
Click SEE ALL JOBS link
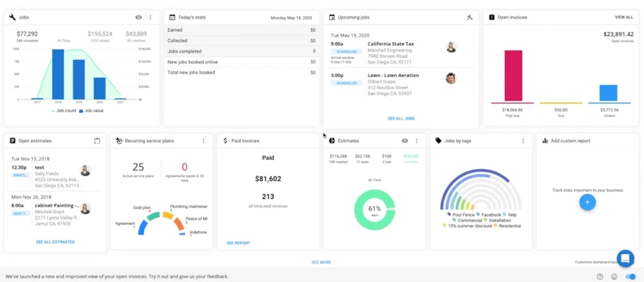401,118
